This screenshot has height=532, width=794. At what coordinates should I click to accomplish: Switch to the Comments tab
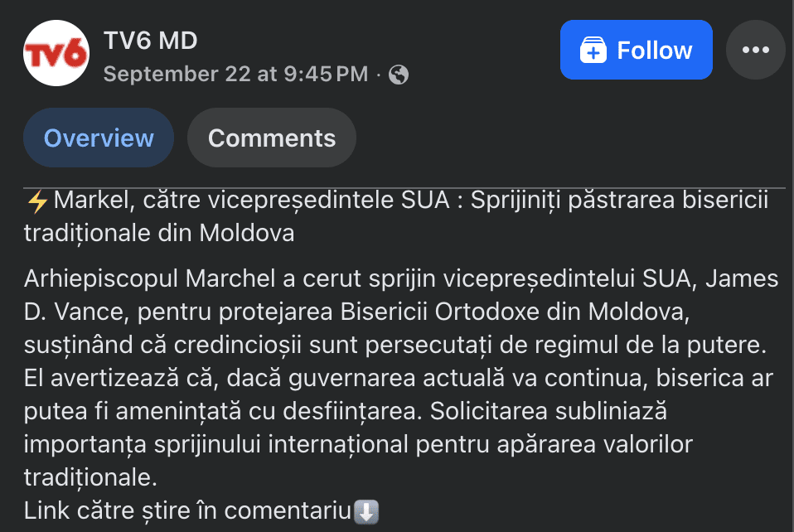coord(271,138)
